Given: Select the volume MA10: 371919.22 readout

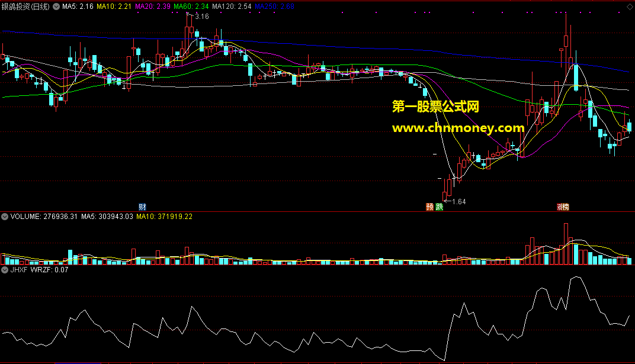Looking at the screenshot, I should (x=165, y=217).
